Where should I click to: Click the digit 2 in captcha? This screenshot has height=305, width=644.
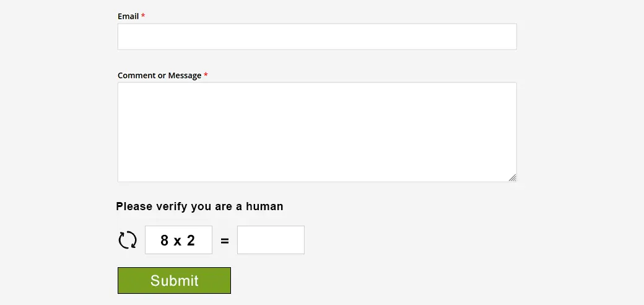click(191, 240)
